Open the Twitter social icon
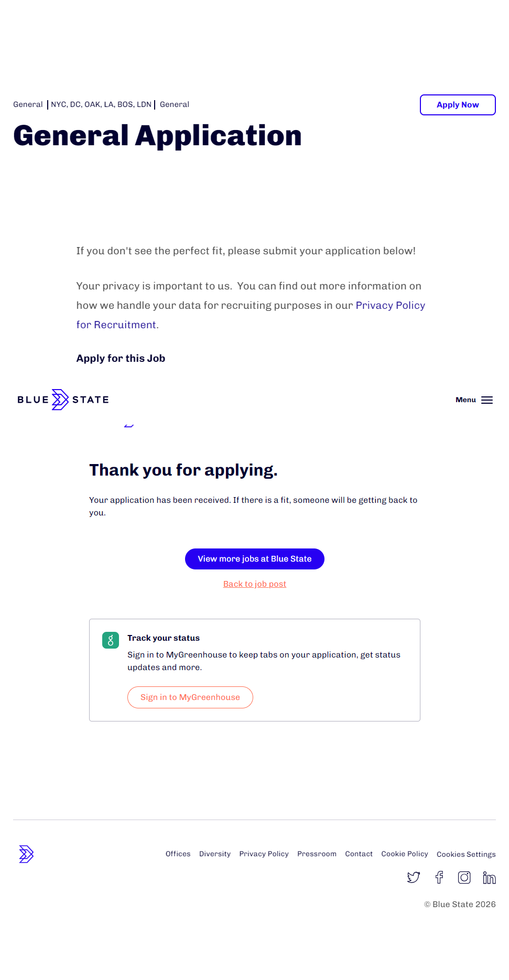Screen dimensions: 509x980 click(x=414, y=877)
